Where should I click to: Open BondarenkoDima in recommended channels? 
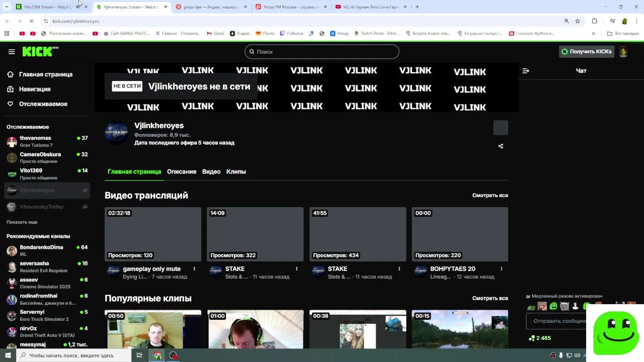click(47, 250)
